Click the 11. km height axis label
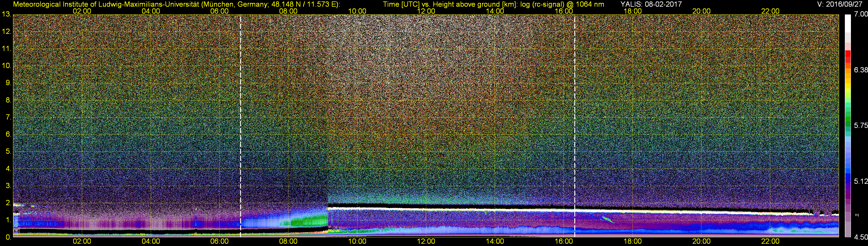Screen dimensions: 868x246 pos(6,49)
